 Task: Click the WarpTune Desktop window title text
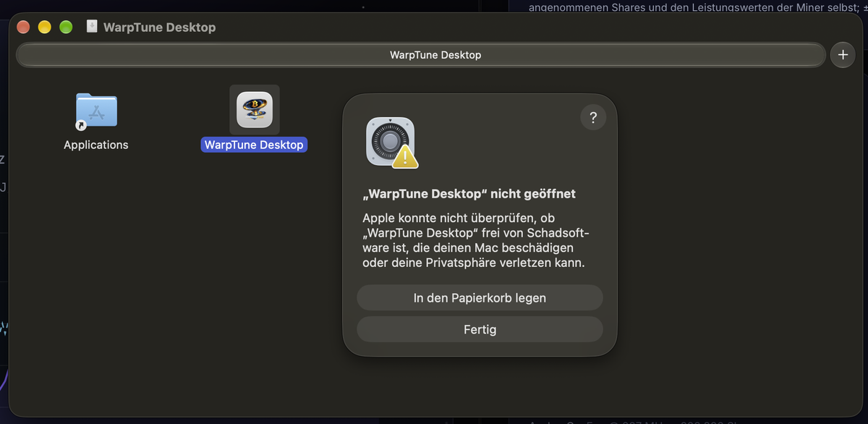[159, 27]
